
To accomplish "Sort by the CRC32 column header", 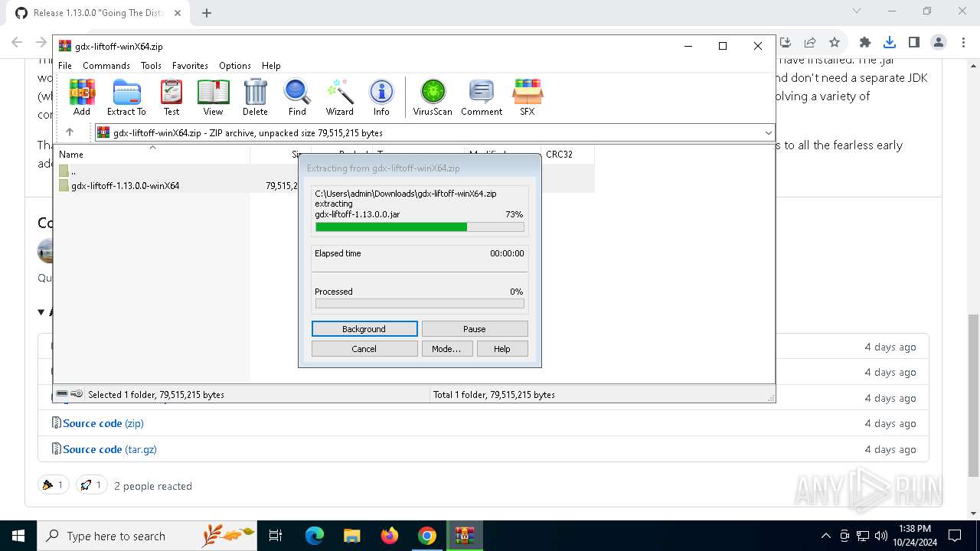I will [567, 154].
